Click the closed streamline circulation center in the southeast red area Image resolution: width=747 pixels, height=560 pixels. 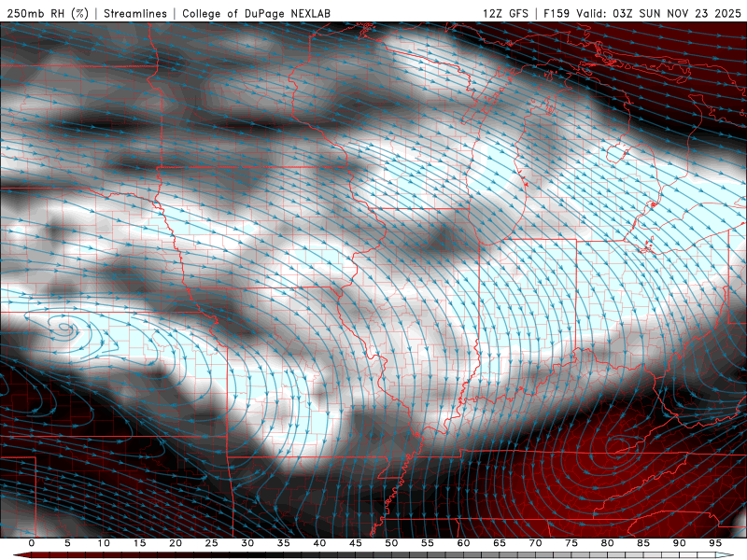(619, 447)
